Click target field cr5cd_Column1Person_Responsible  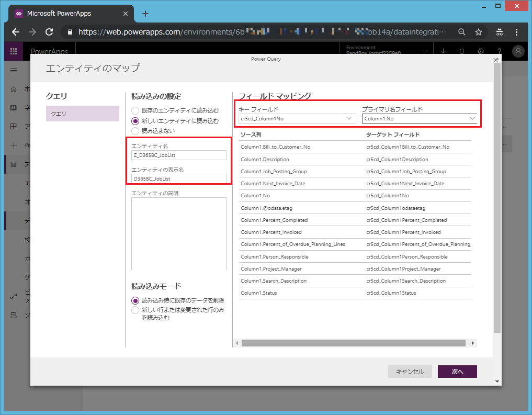tap(407, 257)
